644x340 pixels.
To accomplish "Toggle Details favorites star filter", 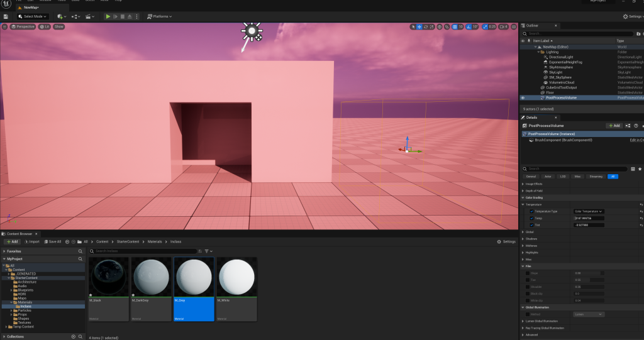I will point(640,169).
